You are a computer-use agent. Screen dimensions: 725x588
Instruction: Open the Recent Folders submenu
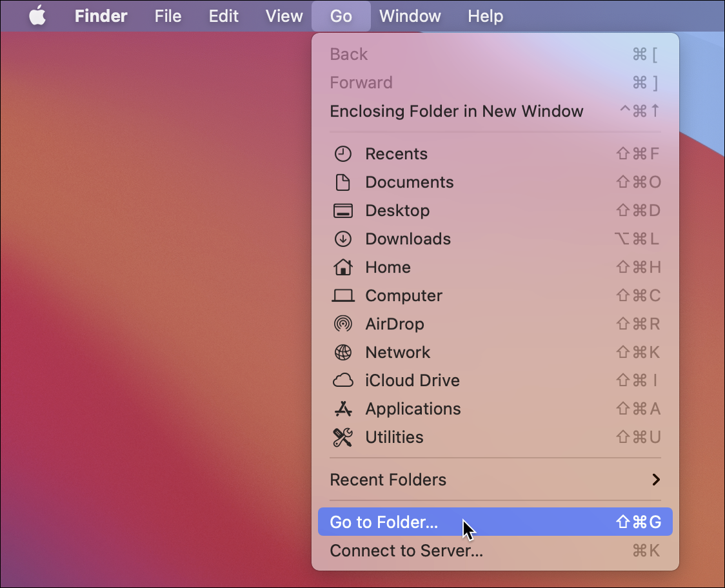pos(388,480)
